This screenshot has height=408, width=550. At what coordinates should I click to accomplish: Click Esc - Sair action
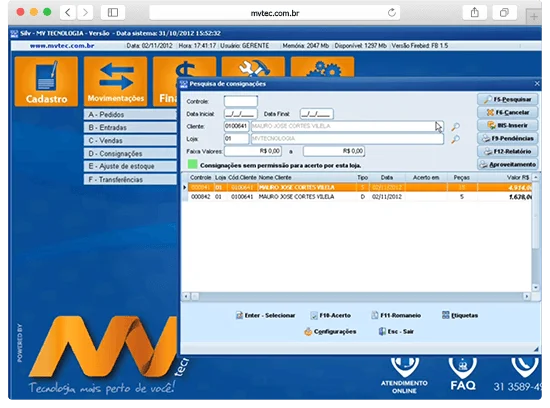click(x=396, y=332)
